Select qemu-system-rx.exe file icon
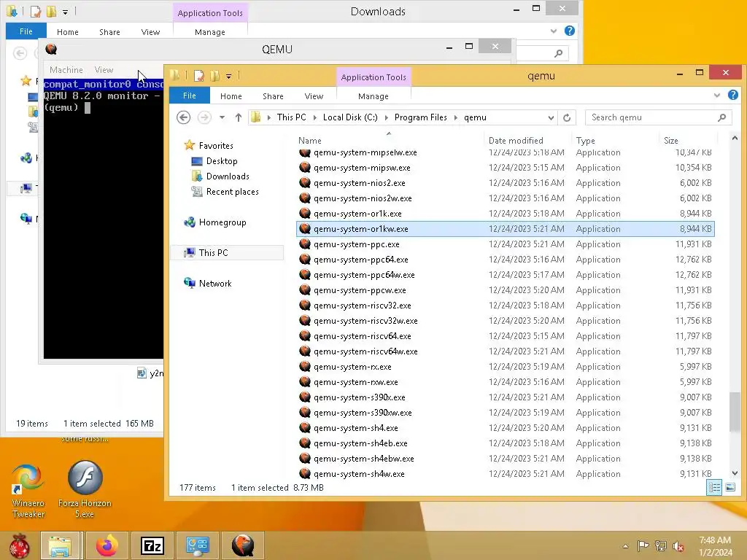This screenshot has height=560, width=747. coord(305,366)
